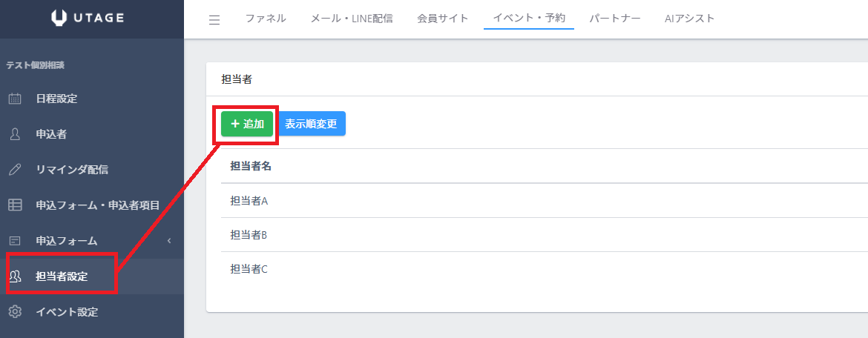Click the blue 表示順変更 button
This screenshot has width=868, height=338.
[x=312, y=124]
